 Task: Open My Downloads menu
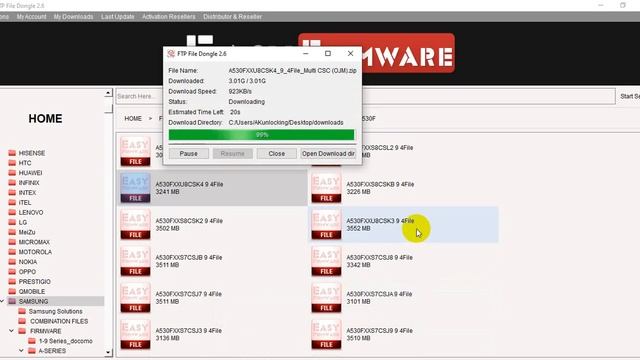point(73,17)
